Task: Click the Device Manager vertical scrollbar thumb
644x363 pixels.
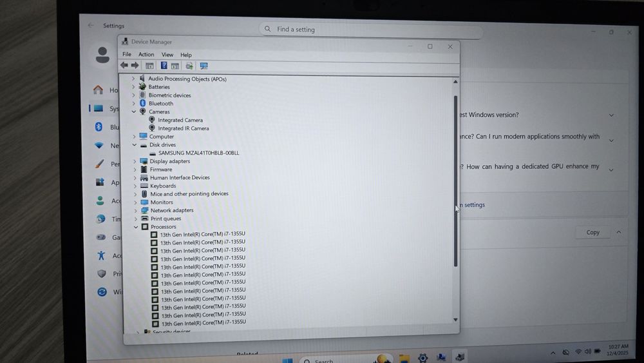Action: 455,181
